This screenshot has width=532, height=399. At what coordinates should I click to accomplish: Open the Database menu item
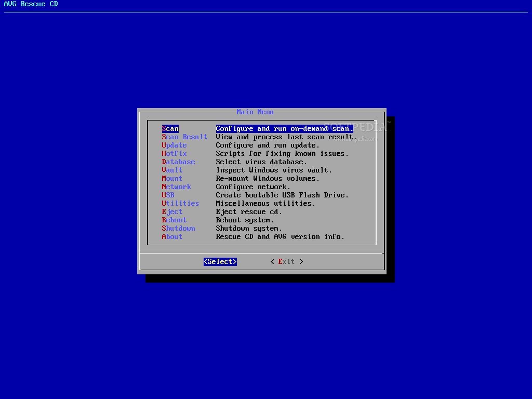pos(179,162)
